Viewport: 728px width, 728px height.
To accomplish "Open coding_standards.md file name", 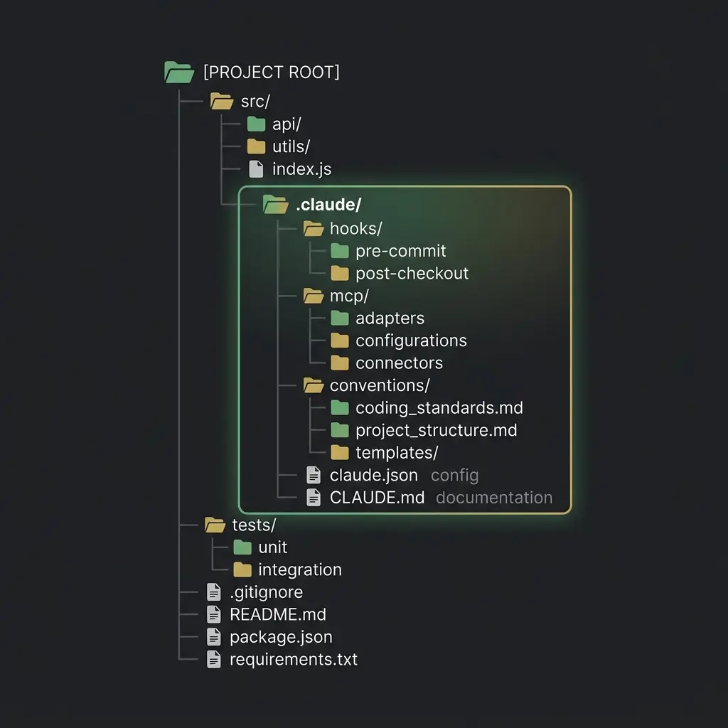I will coord(439,408).
